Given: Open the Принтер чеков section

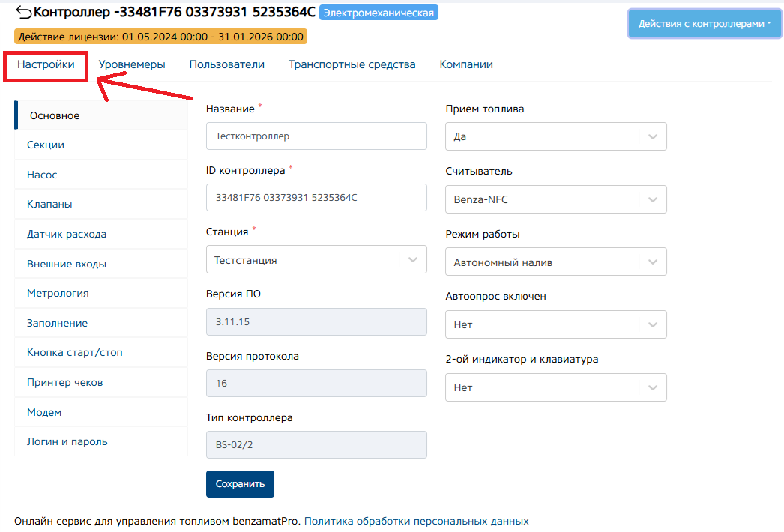Looking at the screenshot, I should click(x=64, y=382).
